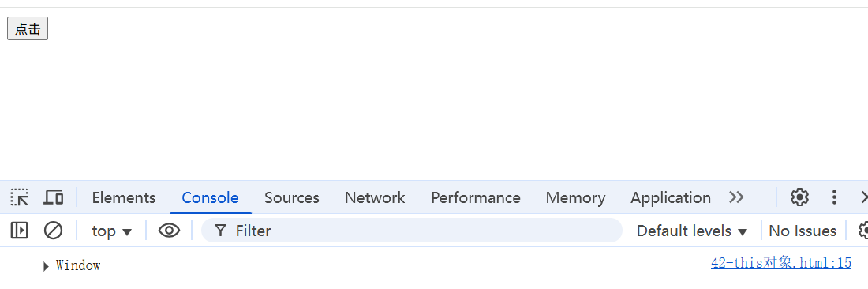The width and height of the screenshot is (868, 289).
Task: Expand the Window object in console
Action: [x=46, y=266]
